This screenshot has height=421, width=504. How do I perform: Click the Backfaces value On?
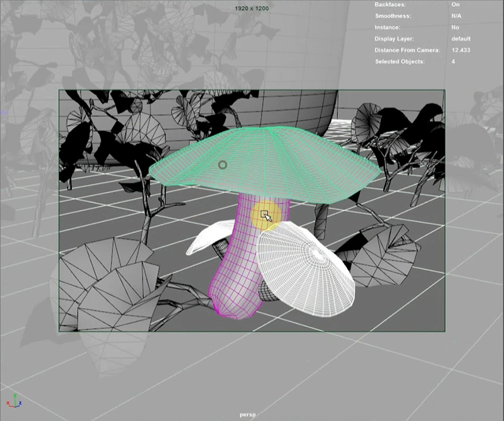pyautogui.click(x=456, y=5)
